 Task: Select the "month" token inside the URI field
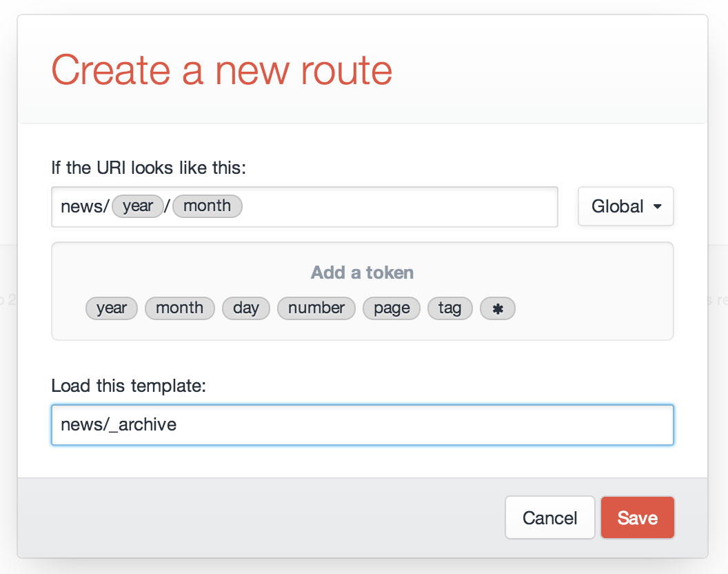pyautogui.click(x=207, y=206)
